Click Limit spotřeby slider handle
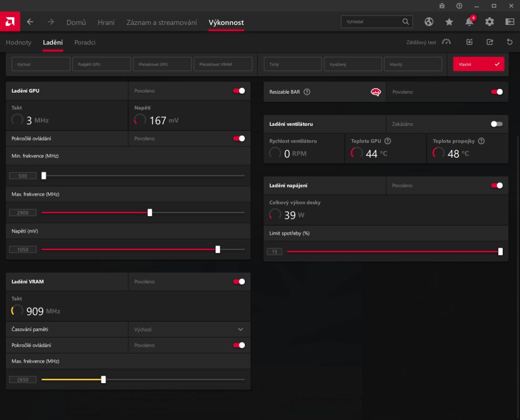 pos(500,251)
